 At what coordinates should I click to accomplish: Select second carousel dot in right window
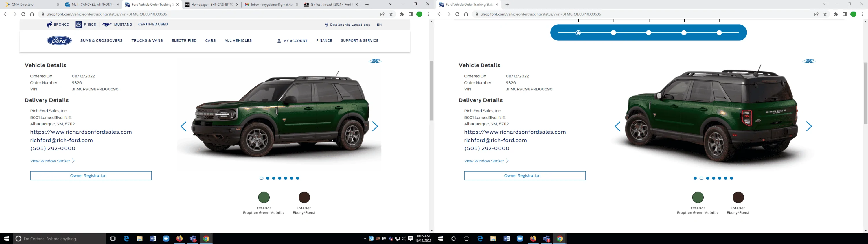(702, 178)
